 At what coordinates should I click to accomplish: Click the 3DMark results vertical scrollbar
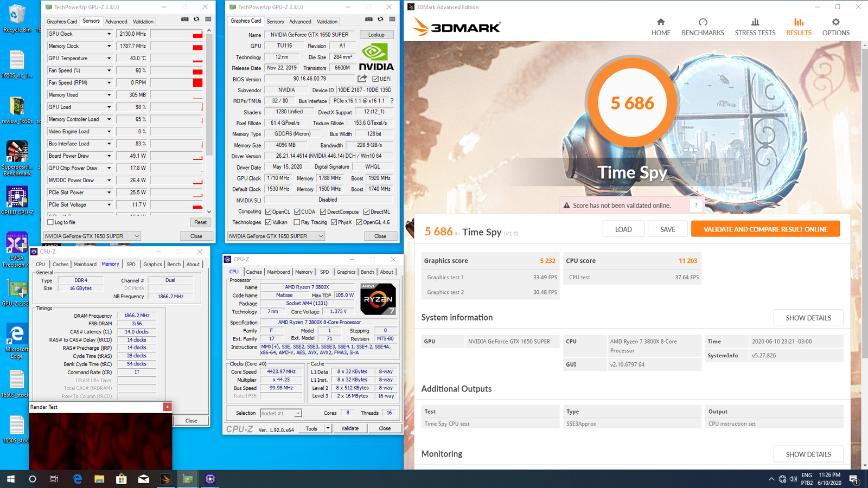pyautogui.click(x=864, y=217)
